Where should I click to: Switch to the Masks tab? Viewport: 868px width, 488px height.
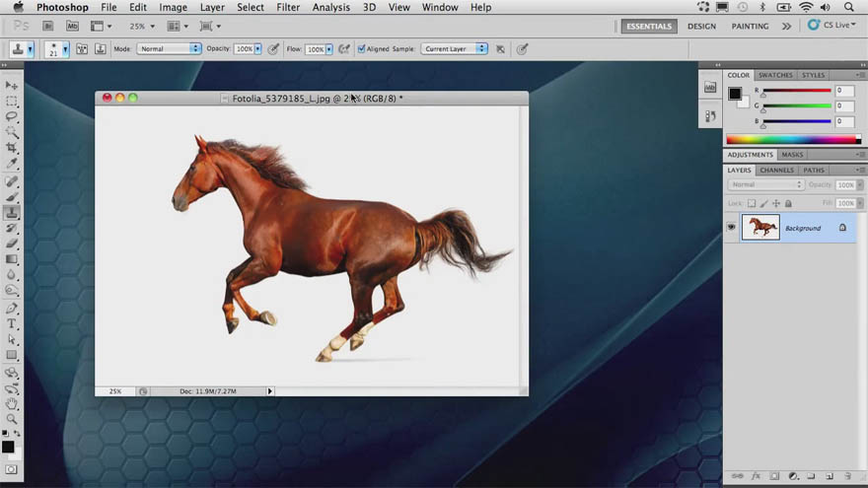792,155
